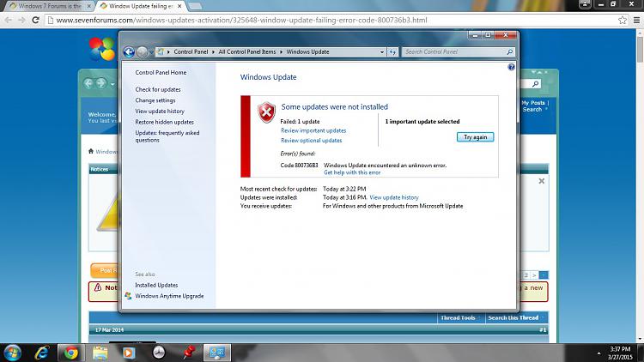Image resolution: width=644 pixels, height=362 pixels.
Task: Open Review important updates link
Action: point(313,130)
